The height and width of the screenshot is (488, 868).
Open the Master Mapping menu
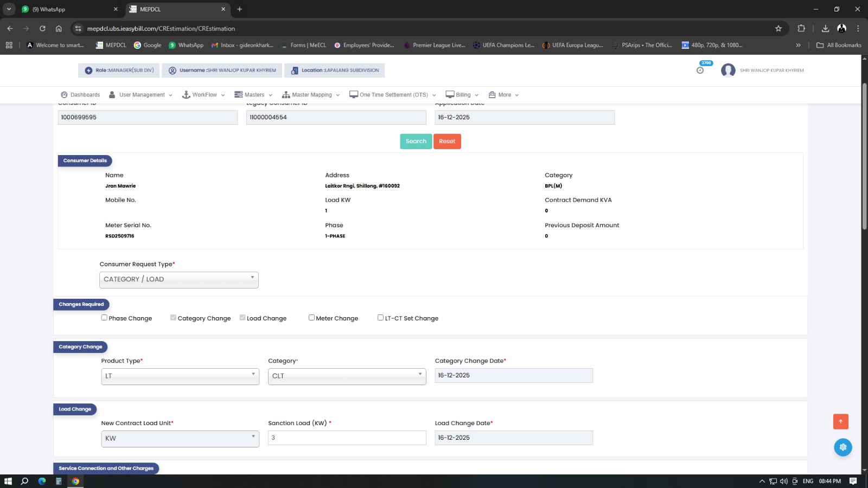point(311,95)
